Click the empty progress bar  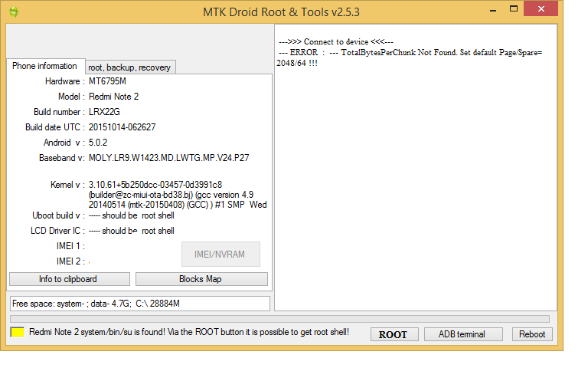[279, 319]
